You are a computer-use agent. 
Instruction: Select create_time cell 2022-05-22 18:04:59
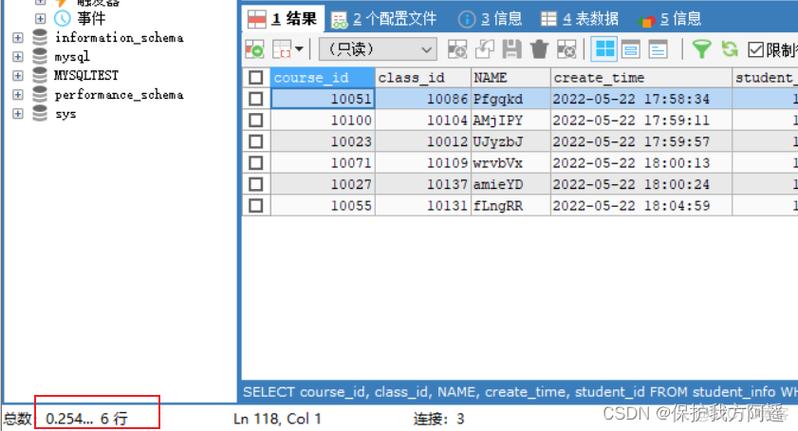[x=641, y=206]
